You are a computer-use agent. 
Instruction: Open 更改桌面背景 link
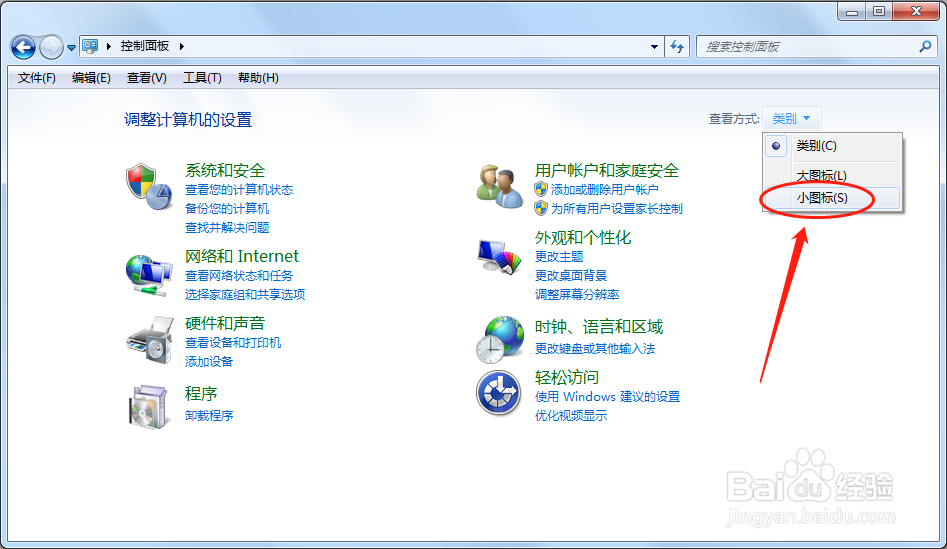click(571, 275)
